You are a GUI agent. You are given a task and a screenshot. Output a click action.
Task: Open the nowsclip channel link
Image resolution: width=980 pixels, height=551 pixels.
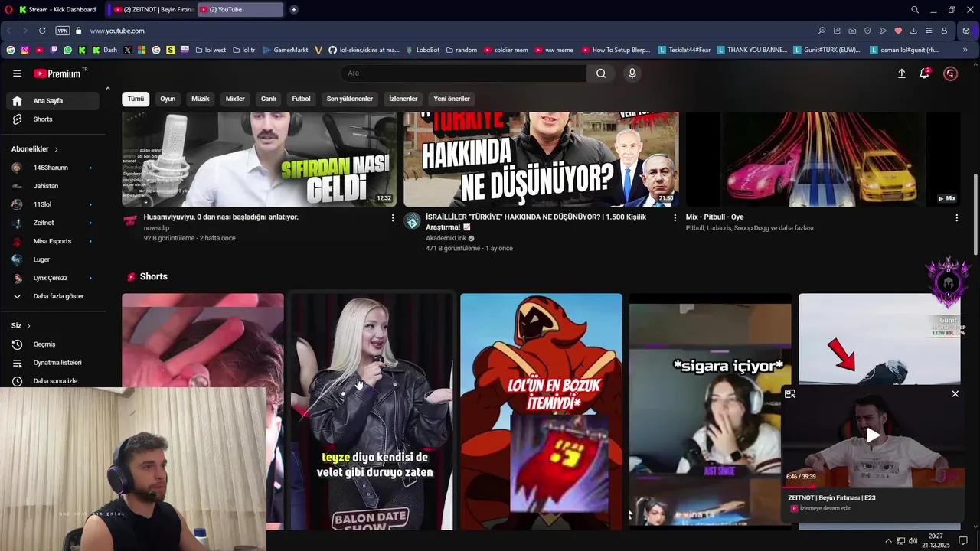coord(156,228)
